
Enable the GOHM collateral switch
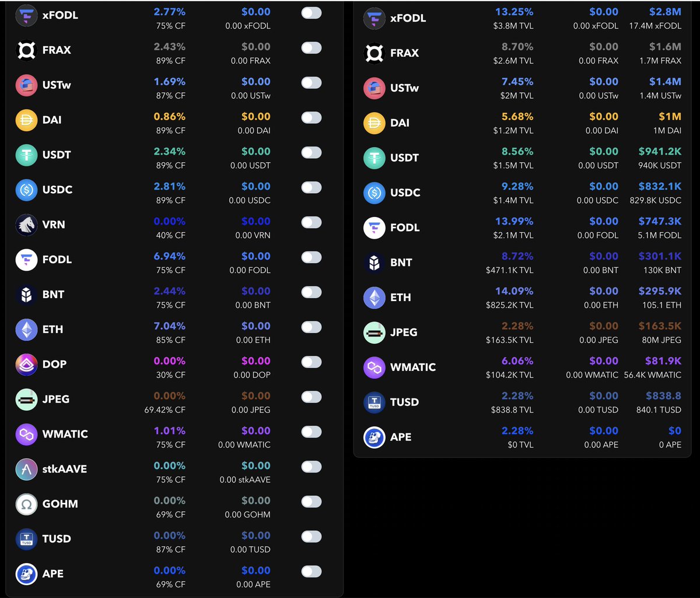pos(311,502)
